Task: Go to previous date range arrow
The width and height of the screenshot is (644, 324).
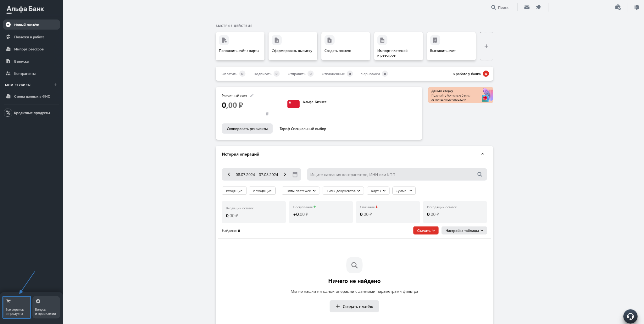Action: 229,175
